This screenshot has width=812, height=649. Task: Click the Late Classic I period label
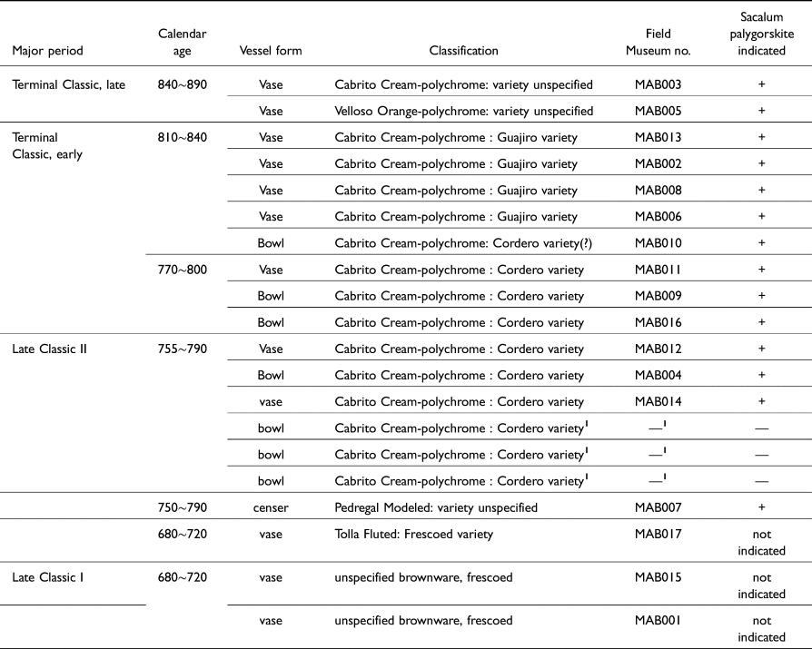pos(47,577)
